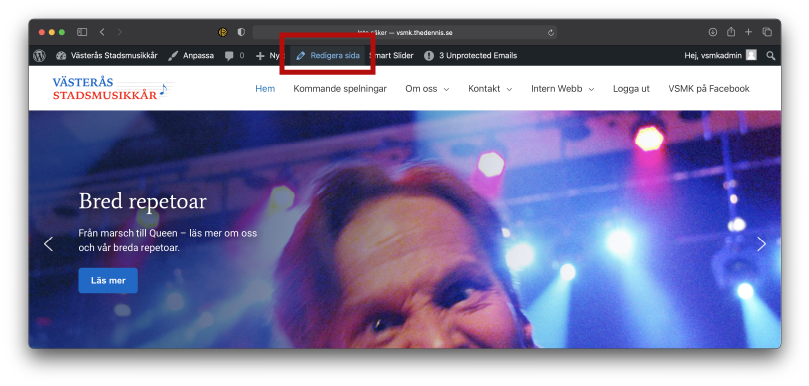Open the Om oss menu link
The height and width of the screenshot is (386, 809).
point(421,89)
